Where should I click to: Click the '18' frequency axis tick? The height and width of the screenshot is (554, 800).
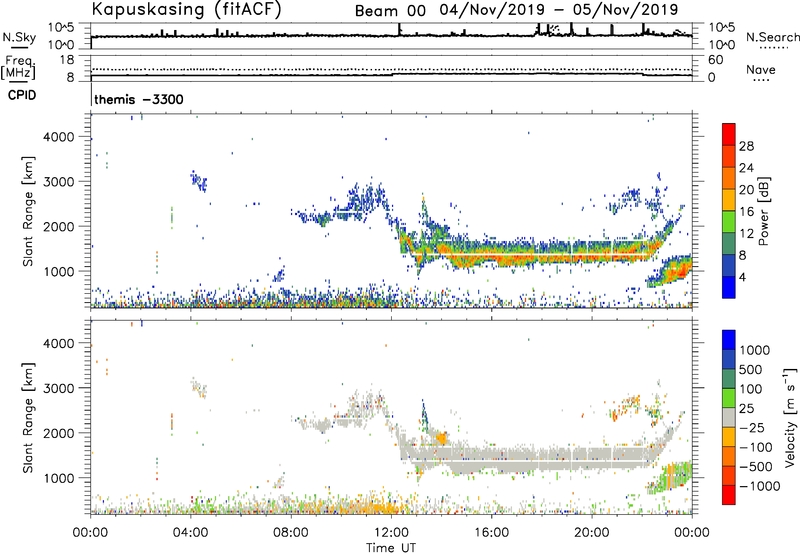[x=67, y=60]
